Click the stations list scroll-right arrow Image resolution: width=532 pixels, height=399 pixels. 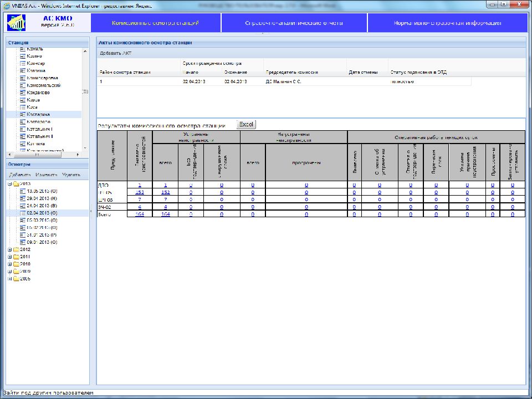click(78, 155)
